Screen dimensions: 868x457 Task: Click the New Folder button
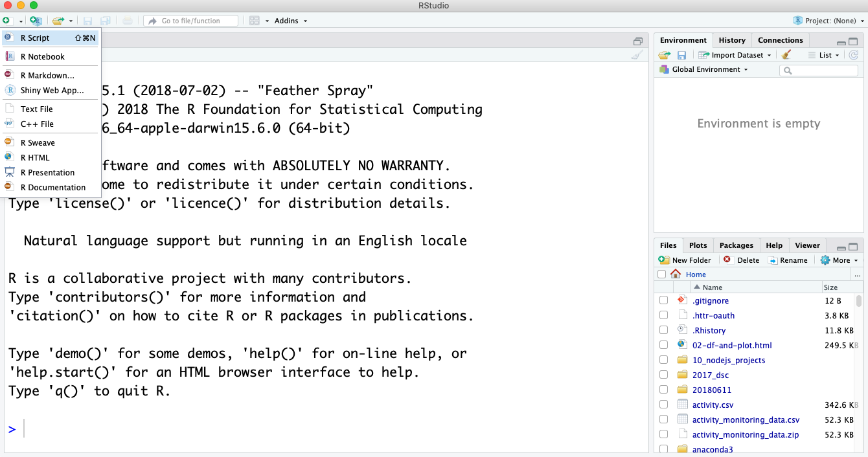point(685,260)
